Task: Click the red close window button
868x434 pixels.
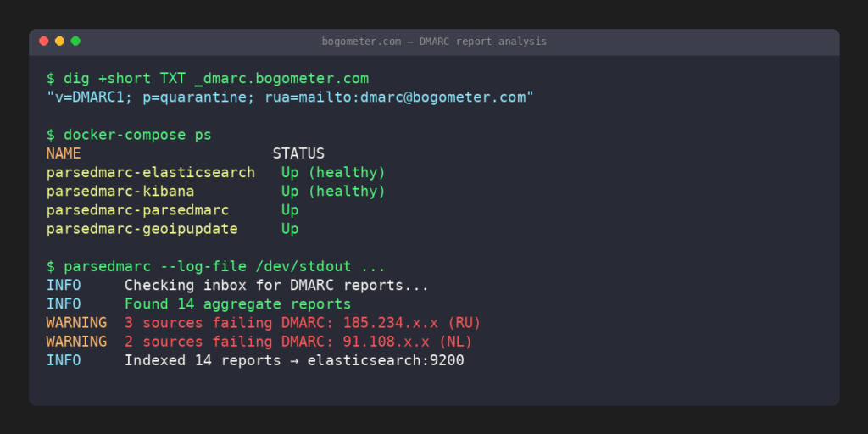Action: (44, 41)
